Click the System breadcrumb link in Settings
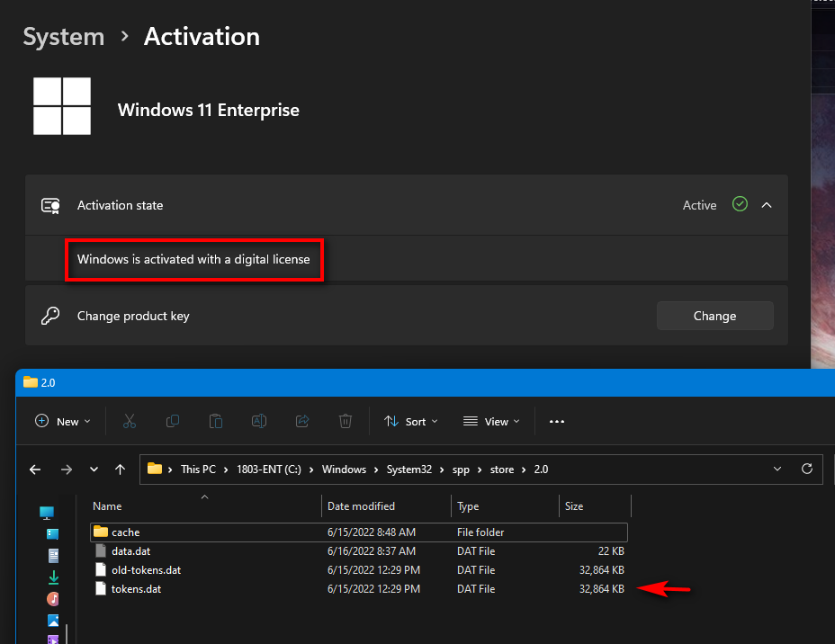 (x=64, y=37)
